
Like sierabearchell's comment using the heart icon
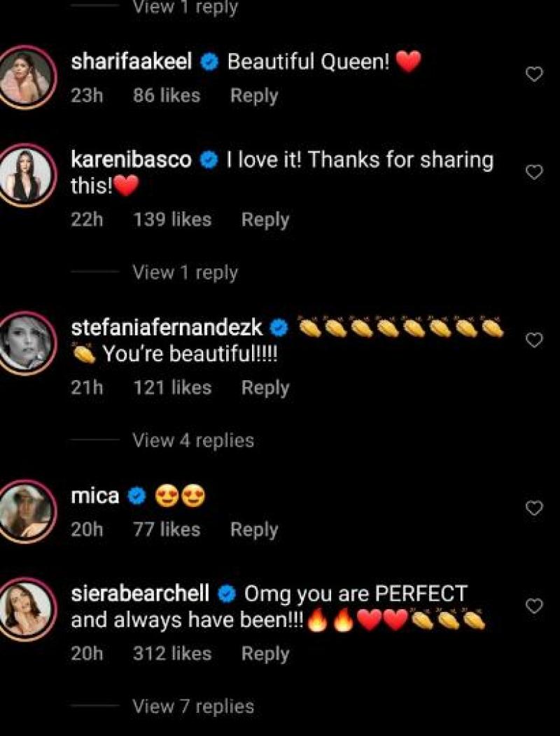535,607
